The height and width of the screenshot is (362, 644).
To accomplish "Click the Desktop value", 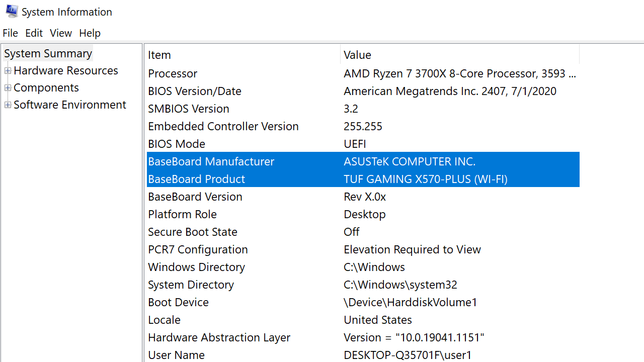I will 365,214.
